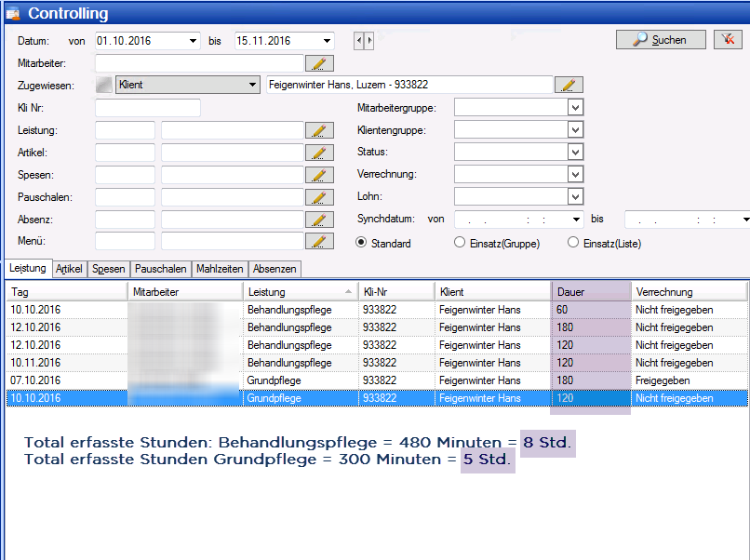Click the date range stepper arrows
This screenshot has height=560, width=750.
click(x=364, y=41)
